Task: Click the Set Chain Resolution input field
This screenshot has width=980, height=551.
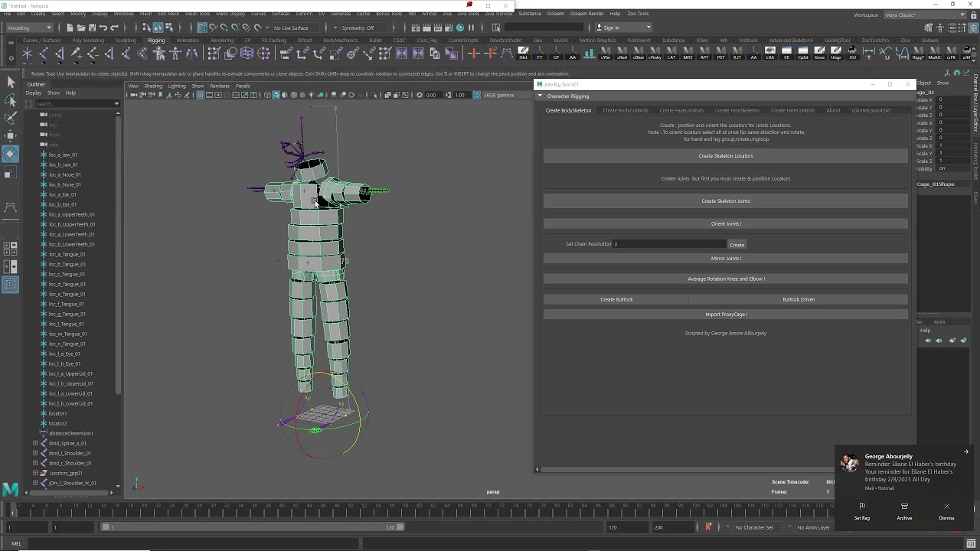Action: (669, 244)
